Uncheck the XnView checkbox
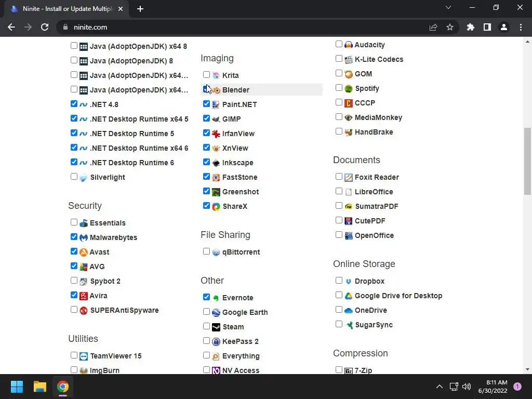Screen dimensions: 532x399 point(206,147)
